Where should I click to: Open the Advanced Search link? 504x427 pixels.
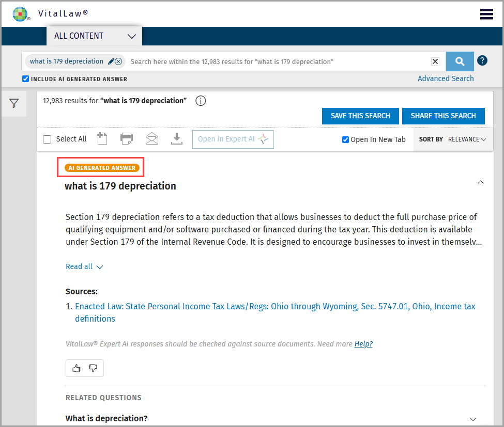[x=446, y=78]
